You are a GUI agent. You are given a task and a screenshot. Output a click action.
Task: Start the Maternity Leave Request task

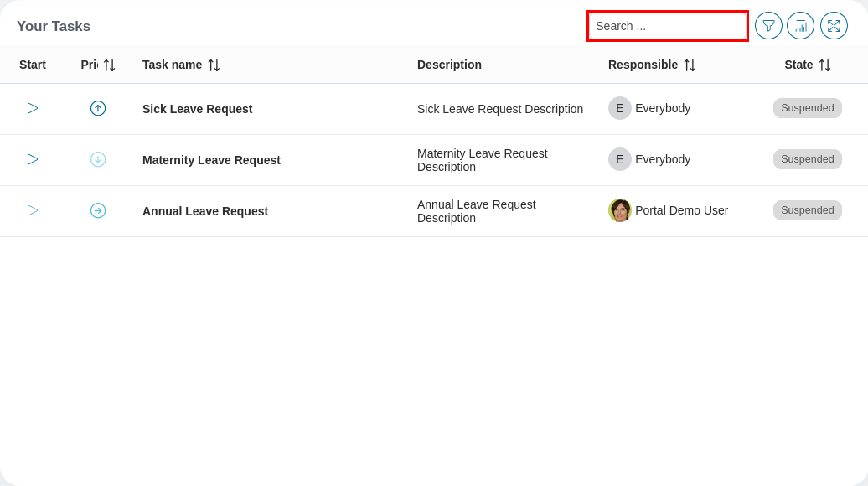click(x=33, y=159)
